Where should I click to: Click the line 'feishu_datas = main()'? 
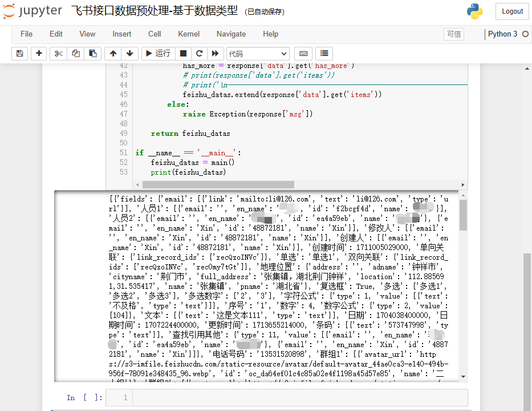[192, 162]
